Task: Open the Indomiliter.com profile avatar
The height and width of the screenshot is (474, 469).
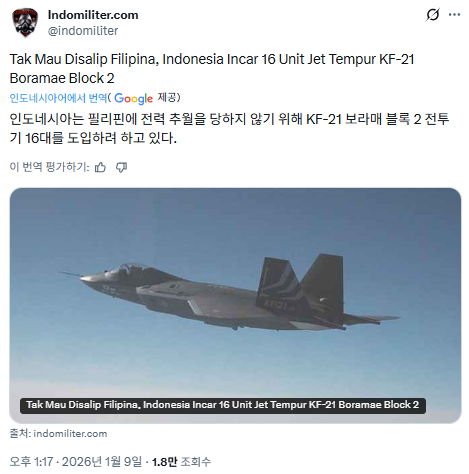Action: pos(25,22)
